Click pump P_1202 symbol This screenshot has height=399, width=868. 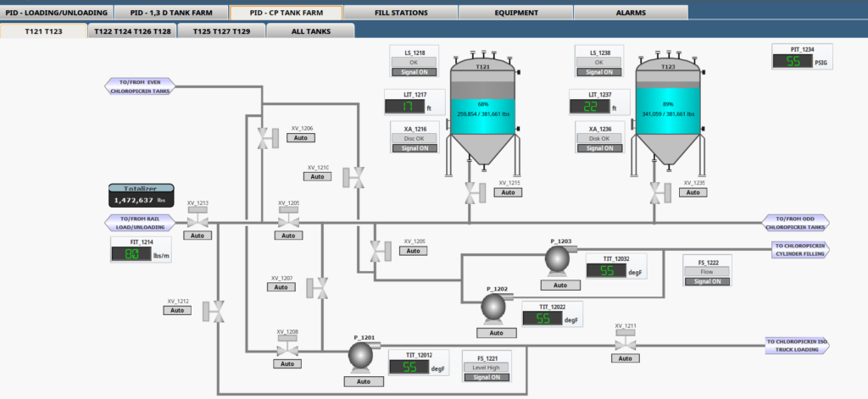pos(495,309)
